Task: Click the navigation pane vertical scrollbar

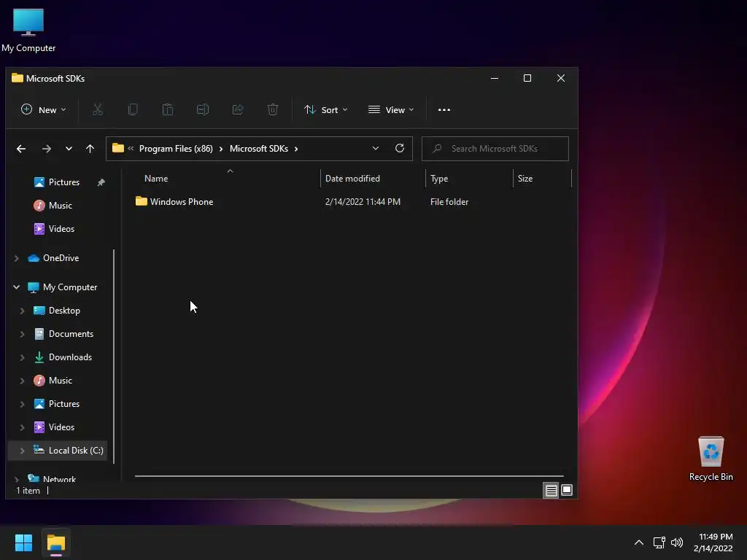Action: point(113,356)
